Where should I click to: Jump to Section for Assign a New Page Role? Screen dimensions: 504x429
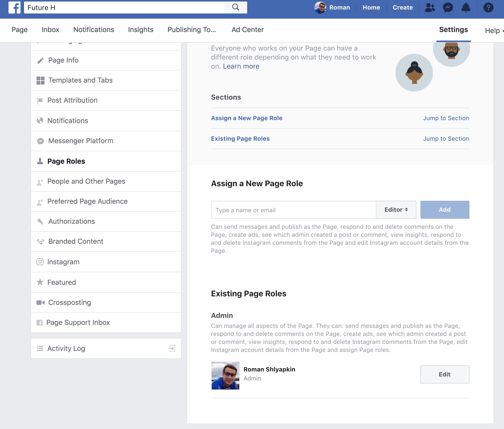tap(446, 118)
